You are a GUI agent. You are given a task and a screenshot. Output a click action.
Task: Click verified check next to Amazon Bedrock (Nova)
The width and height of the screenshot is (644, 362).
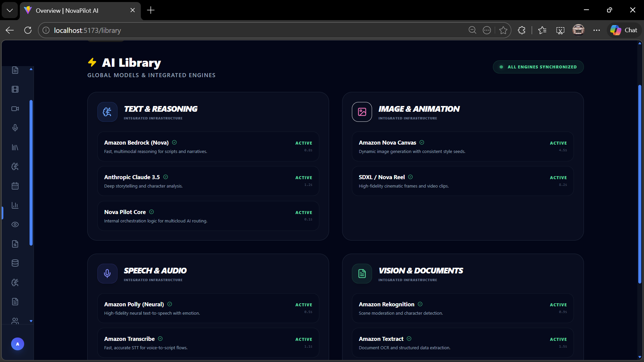point(174,143)
